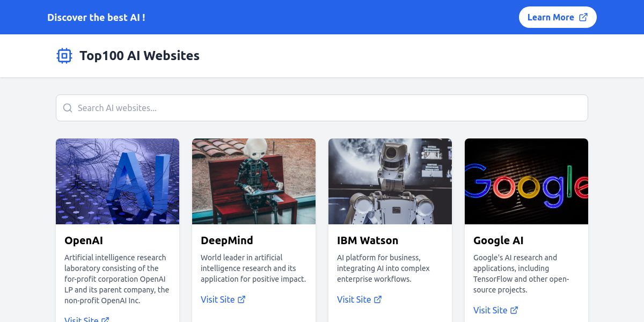Select the DeepMind card title
The height and width of the screenshot is (322, 644).
coord(227,240)
